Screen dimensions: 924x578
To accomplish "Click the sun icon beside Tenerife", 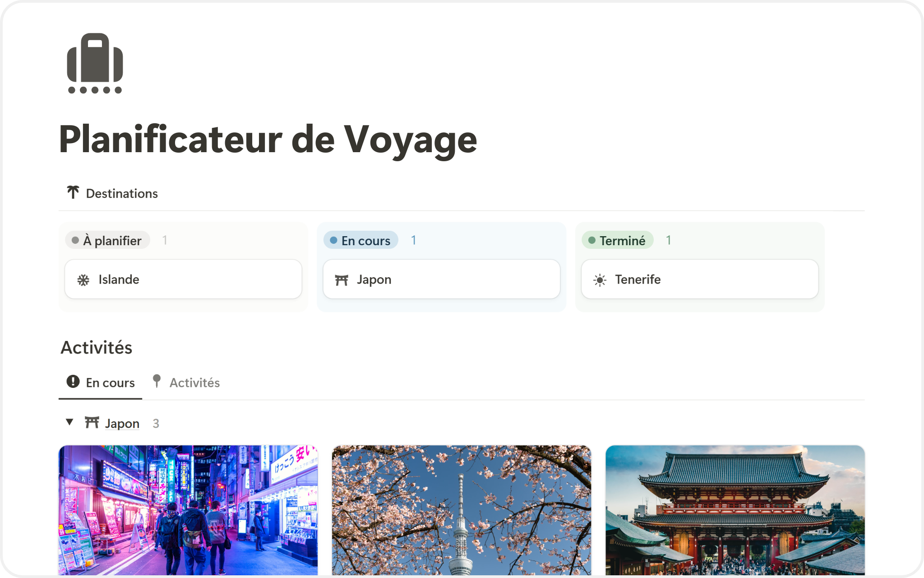I will tap(600, 280).
